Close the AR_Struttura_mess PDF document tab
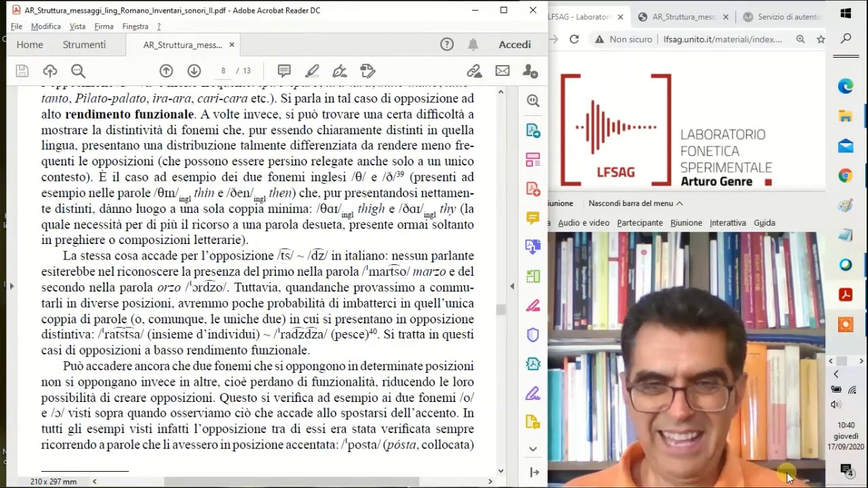This screenshot has width=868, height=488. coord(231,45)
